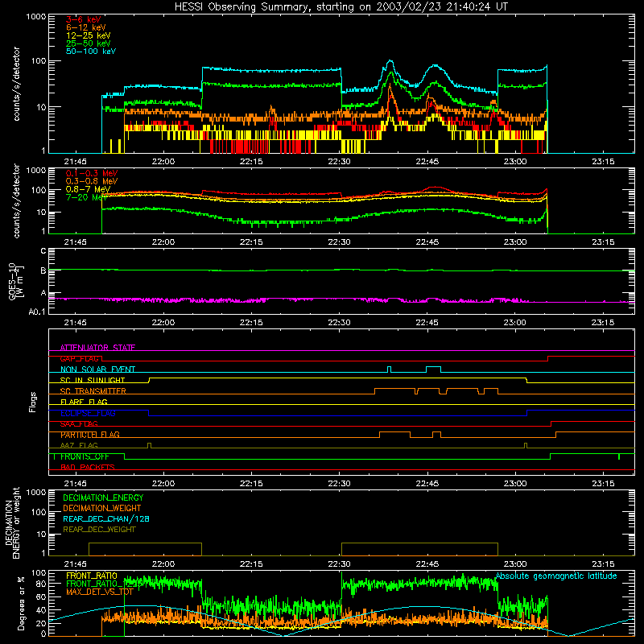Image resolution: width=644 pixels, height=644 pixels.
Task: Select the DECIMATION_WEIGHT legend label
Action: (102, 509)
